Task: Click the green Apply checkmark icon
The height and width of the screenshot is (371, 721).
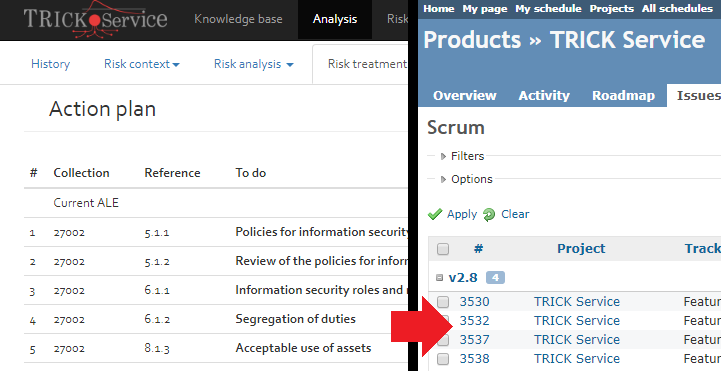Action: coord(435,214)
